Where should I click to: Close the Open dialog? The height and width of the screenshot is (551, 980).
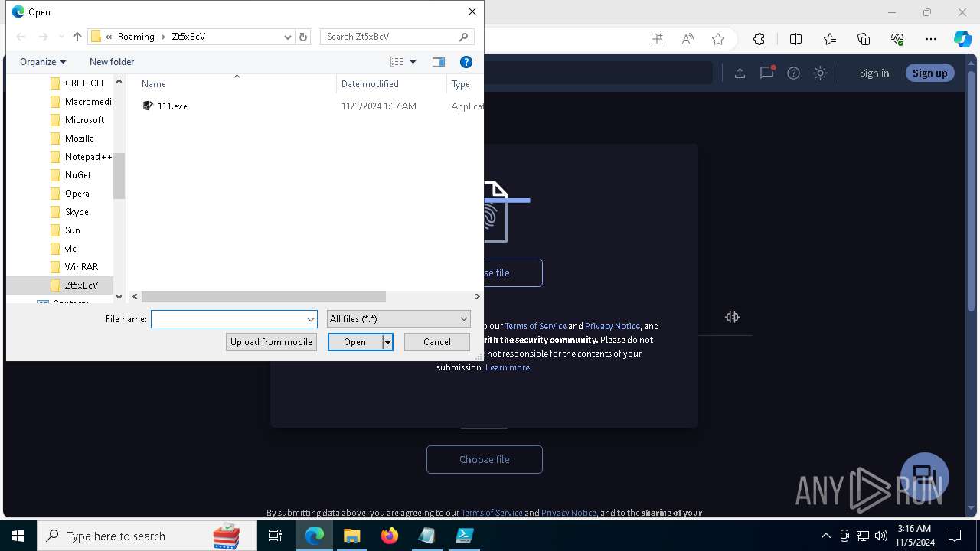tap(472, 11)
